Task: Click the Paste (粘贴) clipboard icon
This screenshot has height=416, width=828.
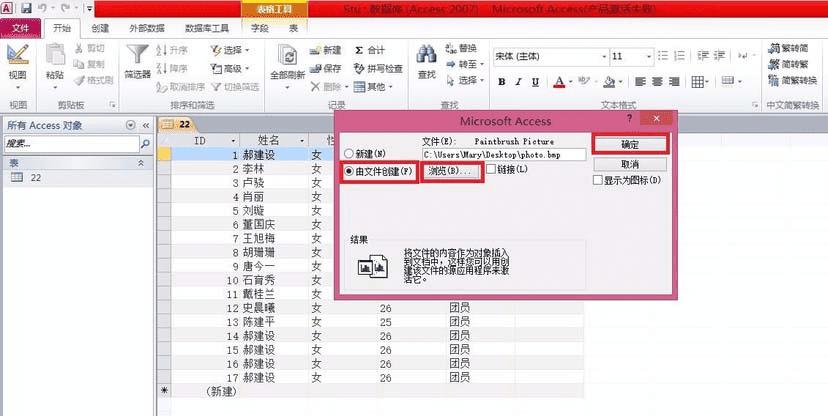Action: 55,54
